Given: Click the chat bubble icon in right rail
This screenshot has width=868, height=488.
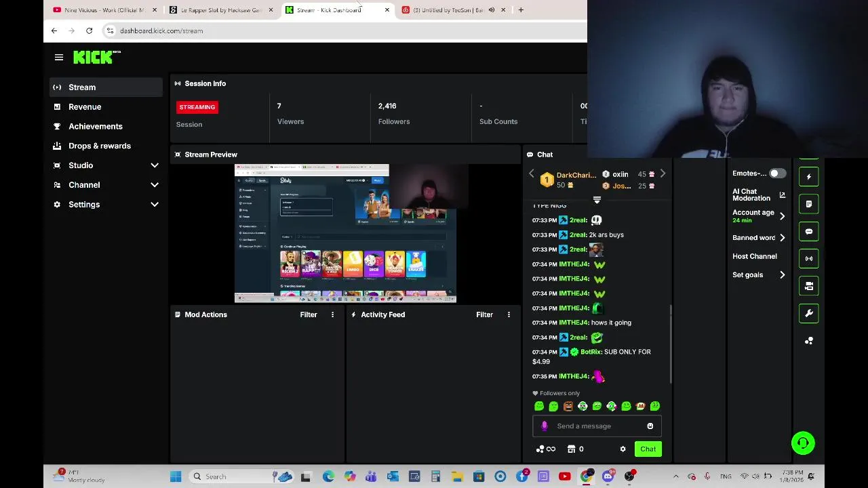Looking at the screenshot, I should click(809, 231).
